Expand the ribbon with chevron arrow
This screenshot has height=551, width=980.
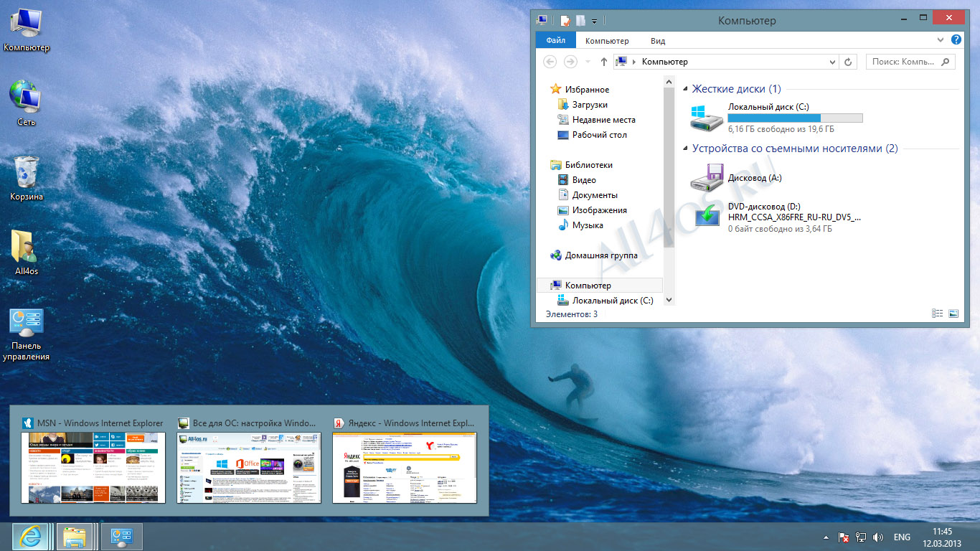pyautogui.click(x=941, y=40)
